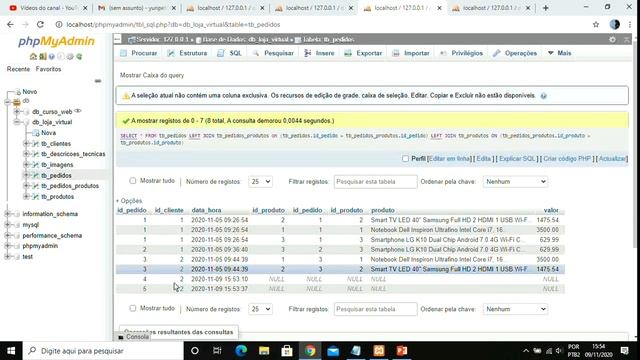Screen dimensions: 640x360
Task: Open the Insere tab
Action: [319, 53]
